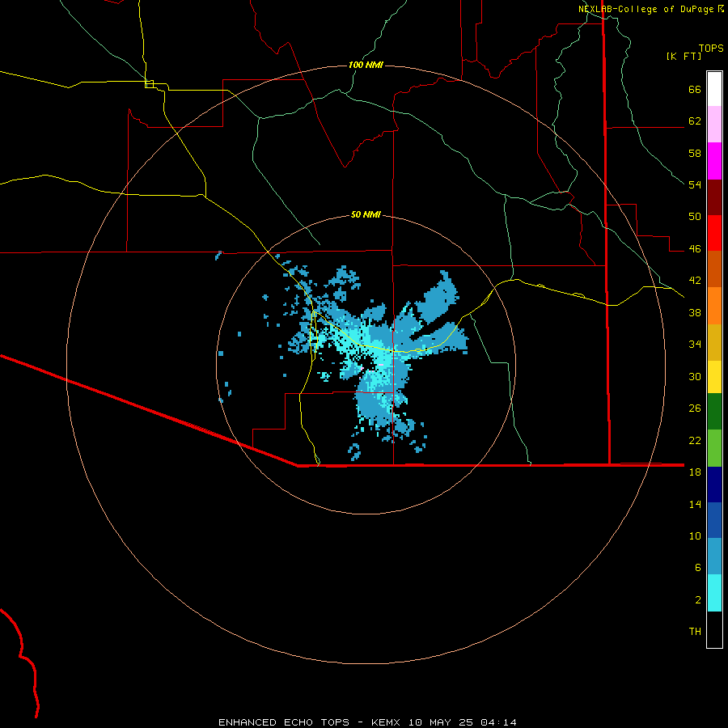Select the dark orange legend swatch
The width and height of the screenshot is (728, 728).
[714, 269]
